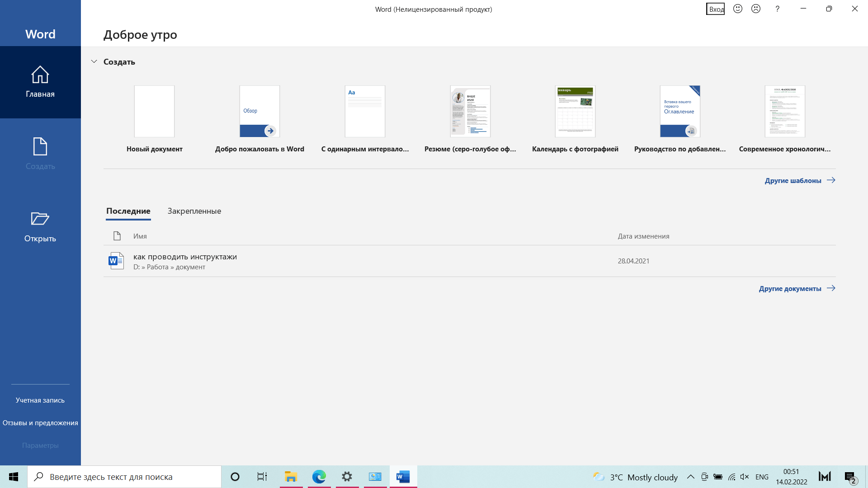The image size is (868, 488).
Task: Choose the С одинарным интервалом template
Action: [x=365, y=119]
